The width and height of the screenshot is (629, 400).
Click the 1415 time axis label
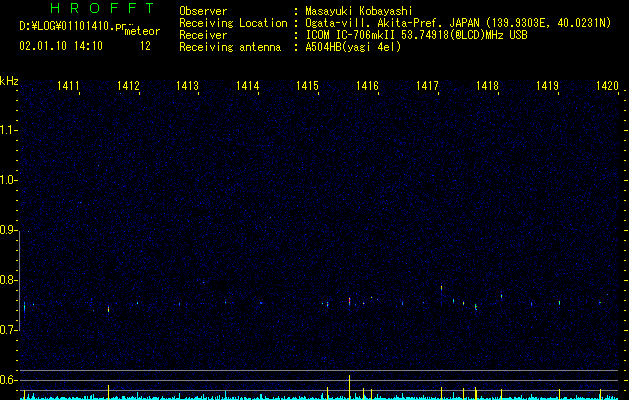pyautogui.click(x=307, y=86)
